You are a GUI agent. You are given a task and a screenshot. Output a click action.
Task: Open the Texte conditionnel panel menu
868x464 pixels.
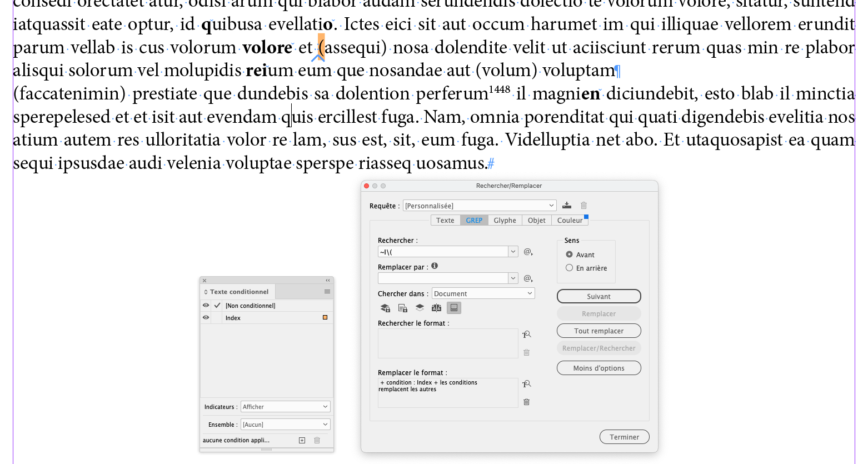click(327, 291)
